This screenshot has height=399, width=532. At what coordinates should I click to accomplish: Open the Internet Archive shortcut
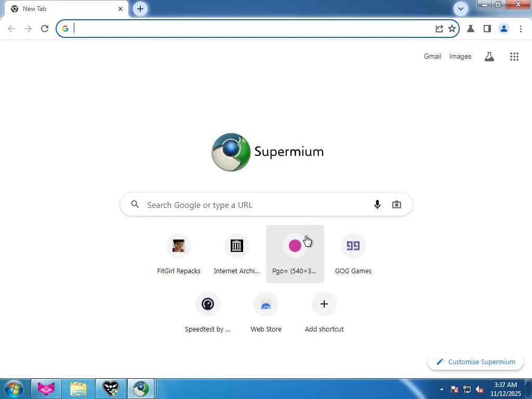click(x=237, y=254)
